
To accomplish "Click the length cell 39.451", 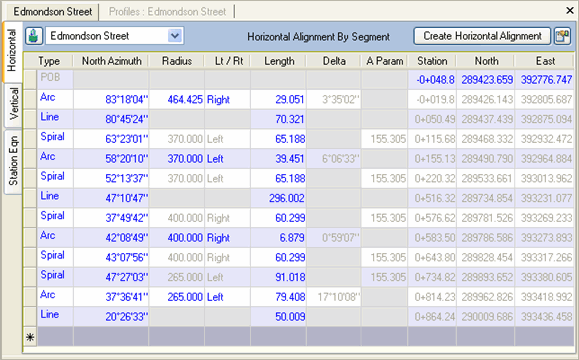I will pos(278,159).
